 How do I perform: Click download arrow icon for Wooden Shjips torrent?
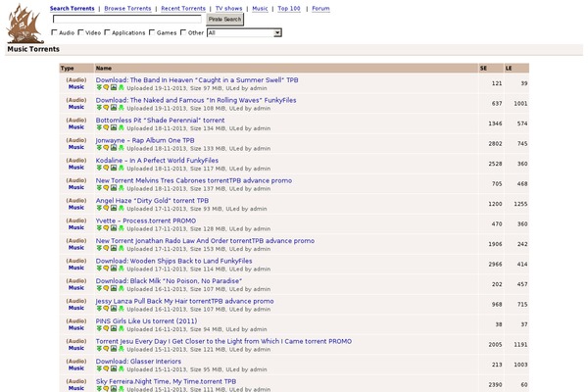[99, 269]
